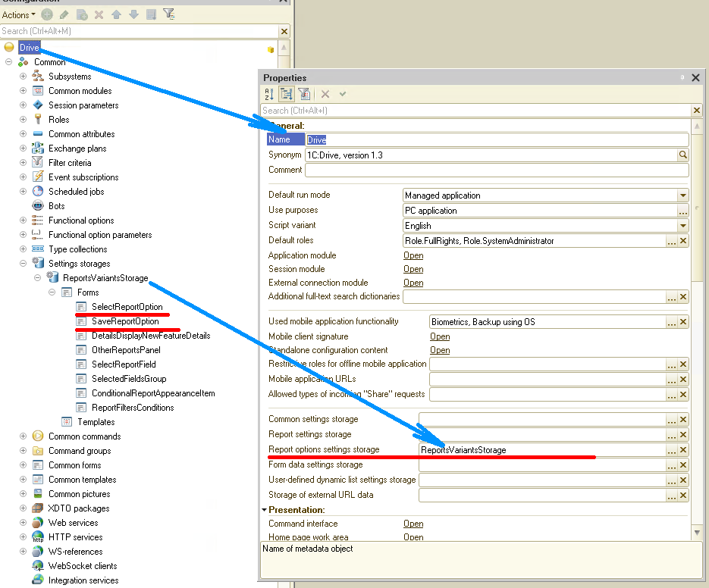Open the Default run mode dropdown
This screenshot has width=709, height=588.
682,195
